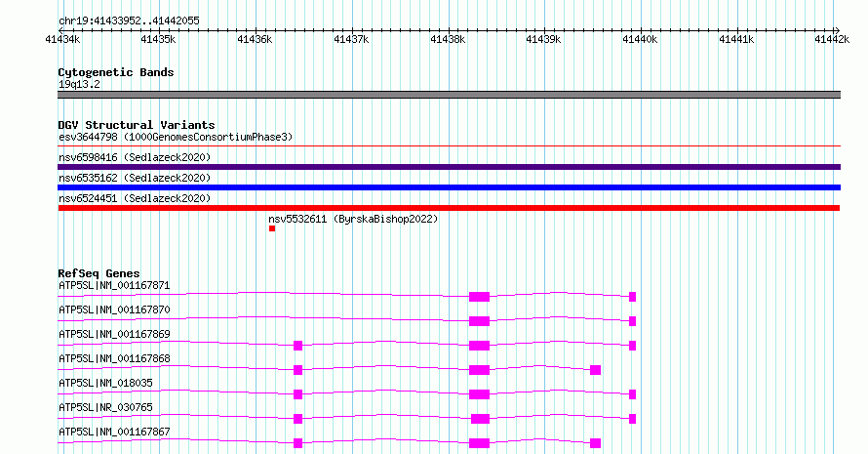The height and width of the screenshot is (454, 868).
Task: Select the rightmost exon of NM_001167867
Action: pos(596,443)
